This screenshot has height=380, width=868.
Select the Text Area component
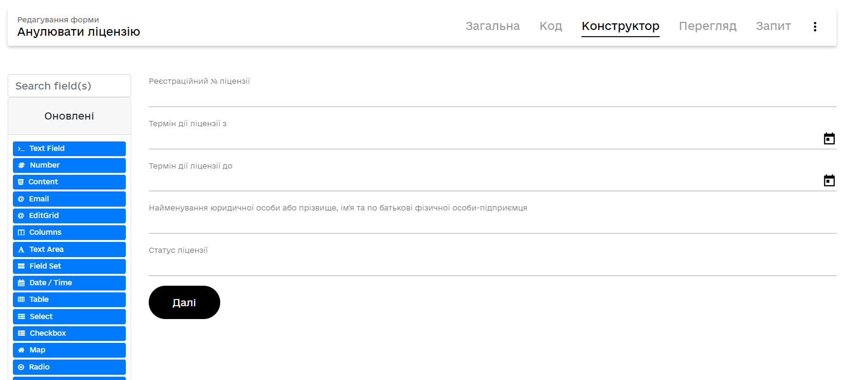pyautogui.click(x=69, y=250)
